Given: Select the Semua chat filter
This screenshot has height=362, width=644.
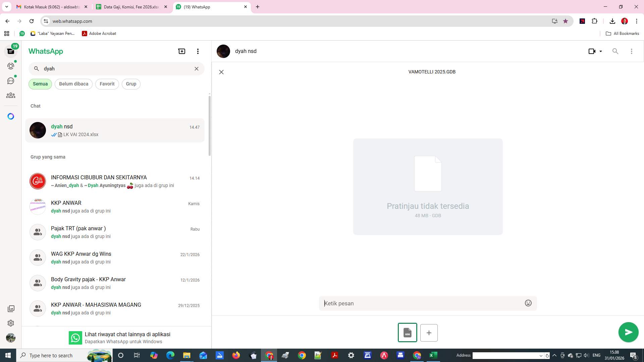Looking at the screenshot, I should pos(40,84).
